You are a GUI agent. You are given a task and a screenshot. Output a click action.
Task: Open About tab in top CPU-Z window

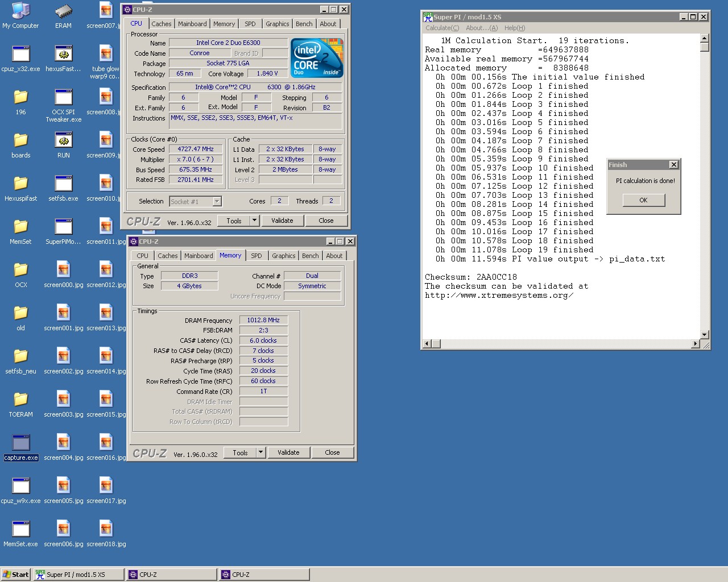[328, 24]
